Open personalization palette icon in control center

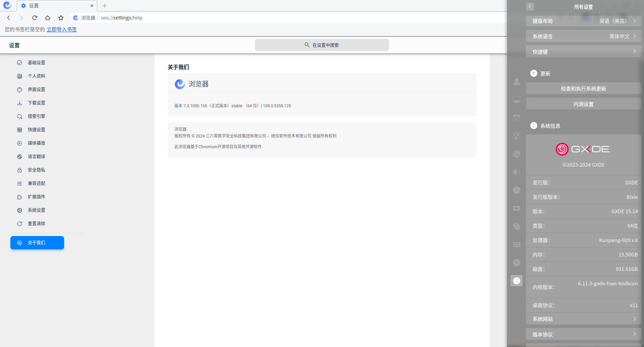[517, 136]
